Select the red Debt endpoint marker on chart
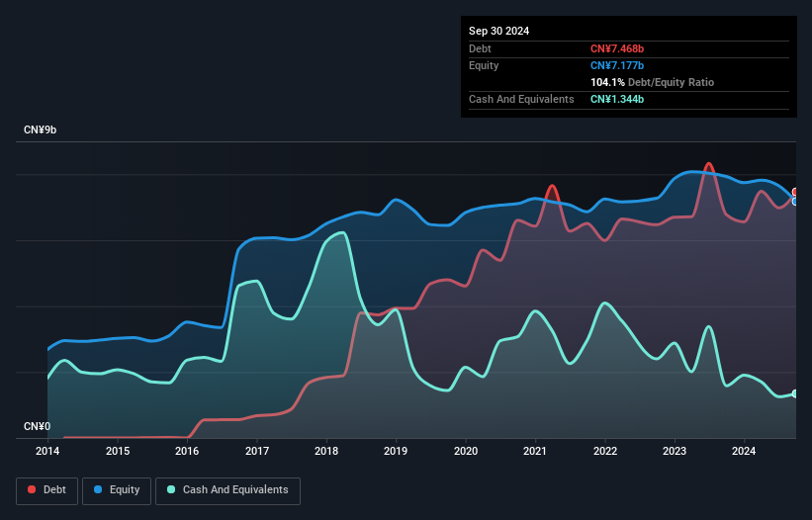Screen dimensions: 812x520 795,193
